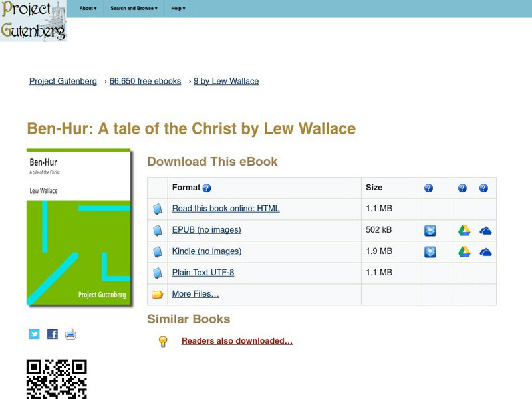Open the 66,650 free ebooks breadcrumb link
The image size is (532, 399).
pyautogui.click(x=144, y=81)
